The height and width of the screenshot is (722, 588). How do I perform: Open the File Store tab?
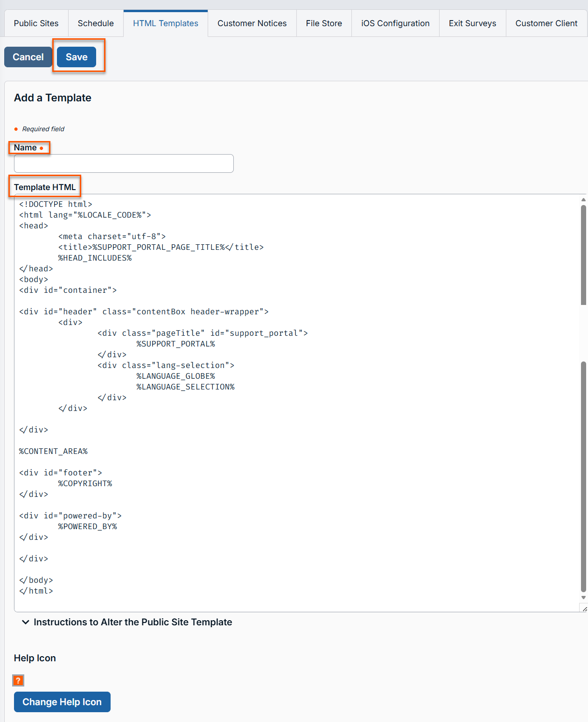(x=324, y=23)
